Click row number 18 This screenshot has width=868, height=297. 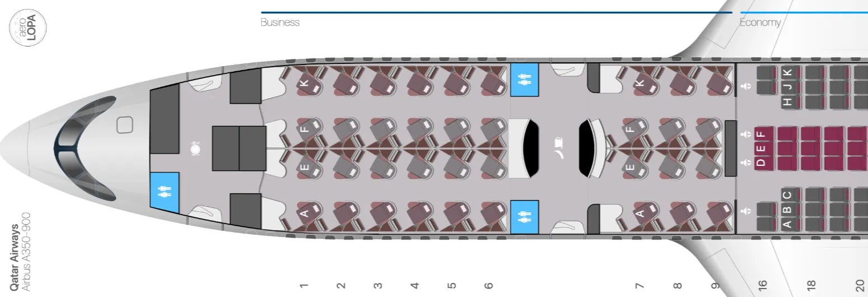811,285
